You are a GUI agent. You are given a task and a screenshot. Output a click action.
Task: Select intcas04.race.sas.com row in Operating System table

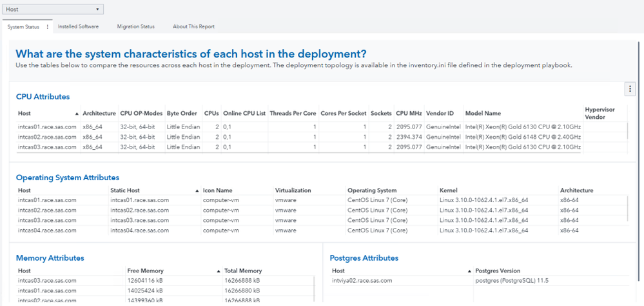(x=47, y=230)
